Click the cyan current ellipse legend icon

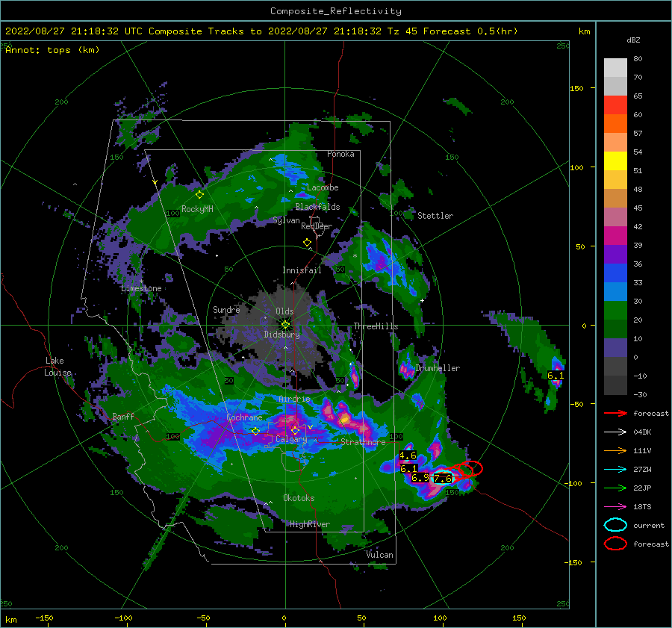[615, 525]
